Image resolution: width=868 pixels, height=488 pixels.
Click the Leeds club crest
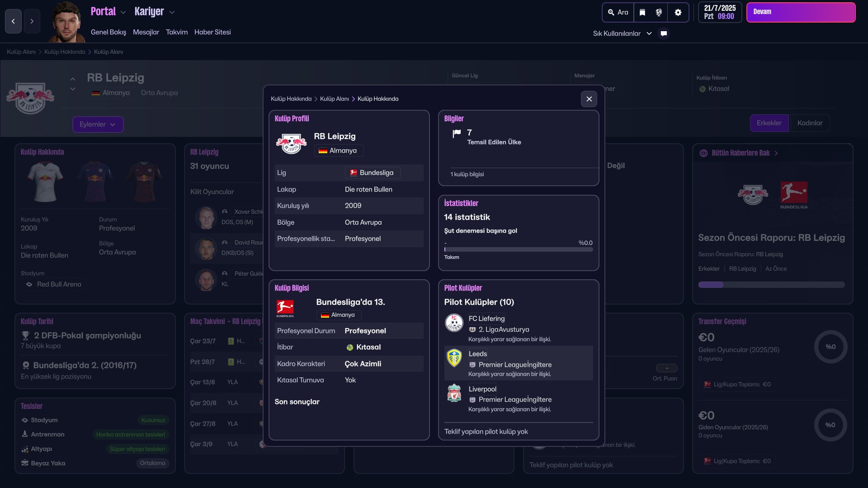pos(454,358)
